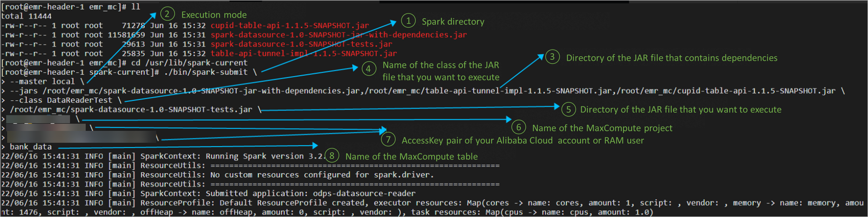Click the 'cd /usr/lib/spark-current' command
Viewport: 868px width, 217px height.
pos(189,63)
